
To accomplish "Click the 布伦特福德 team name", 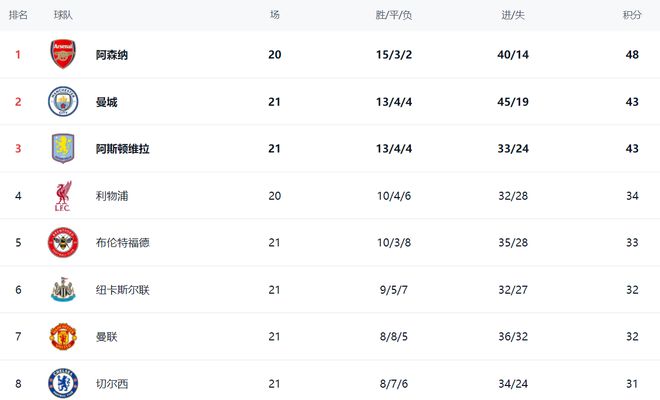I will click(123, 243).
